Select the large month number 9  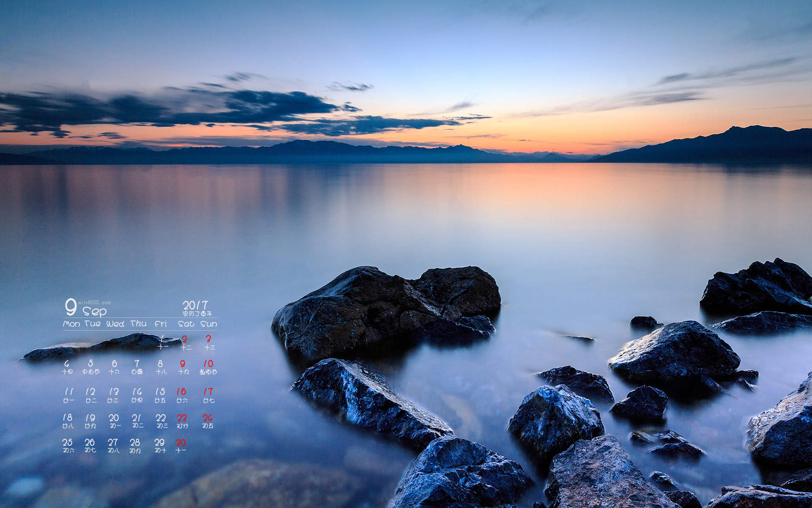click(71, 307)
